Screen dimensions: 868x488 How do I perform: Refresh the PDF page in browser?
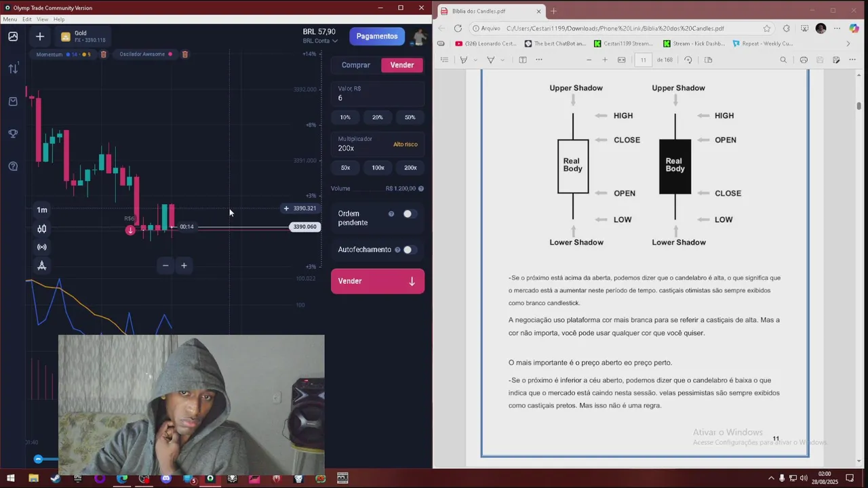click(x=458, y=28)
